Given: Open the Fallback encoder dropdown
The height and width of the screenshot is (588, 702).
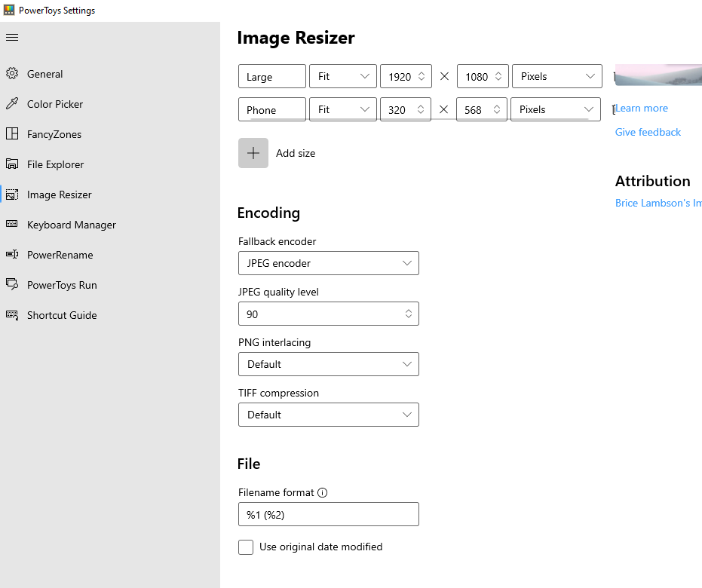Looking at the screenshot, I should click(x=329, y=263).
